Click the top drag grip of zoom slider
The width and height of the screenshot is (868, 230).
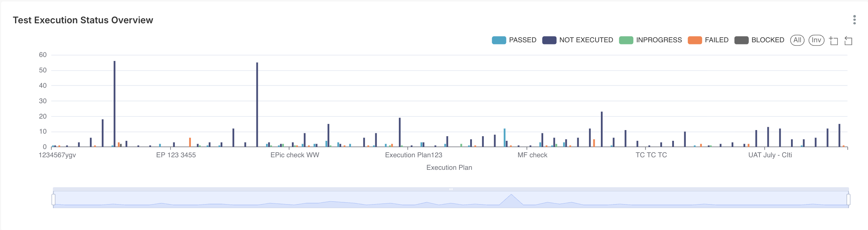451,189
